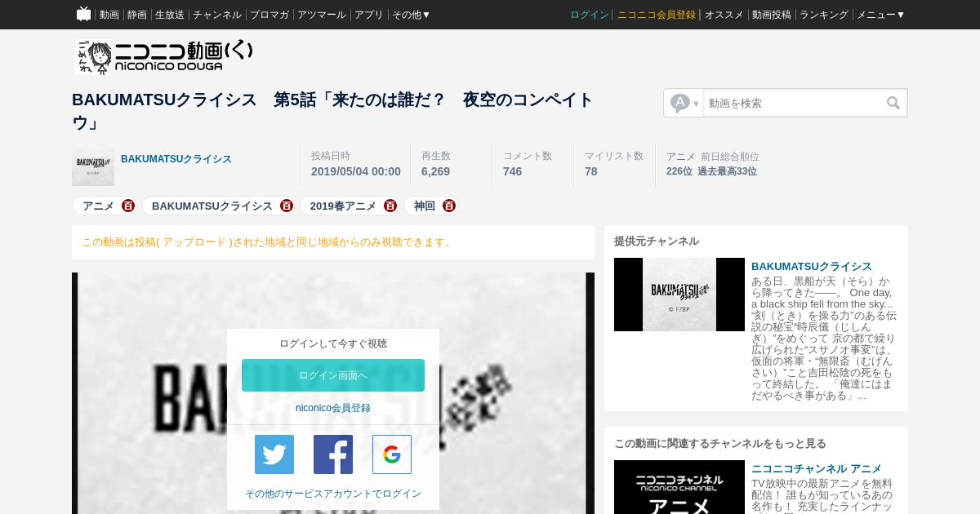Screen dimensions: 980x514
Task: Click この動画に関連するチャンネルをもっと見る heading
Action: coord(720,444)
